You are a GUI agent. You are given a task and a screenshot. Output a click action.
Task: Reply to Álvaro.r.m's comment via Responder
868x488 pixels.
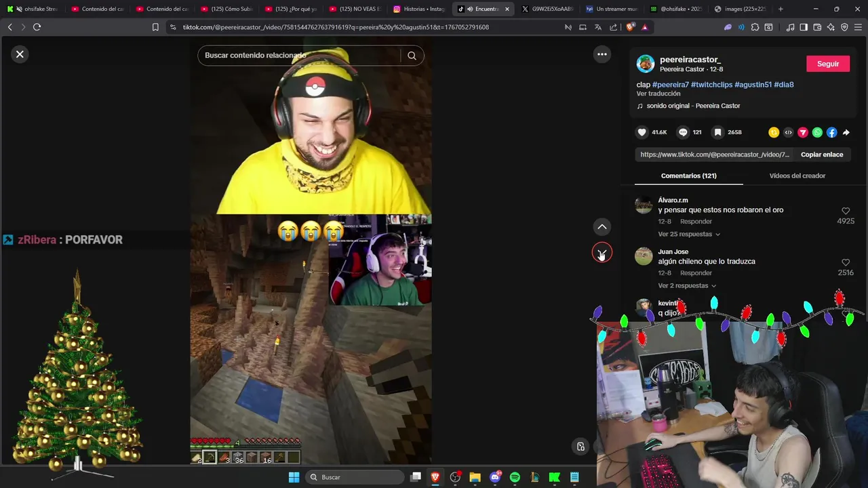coord(696,222)
